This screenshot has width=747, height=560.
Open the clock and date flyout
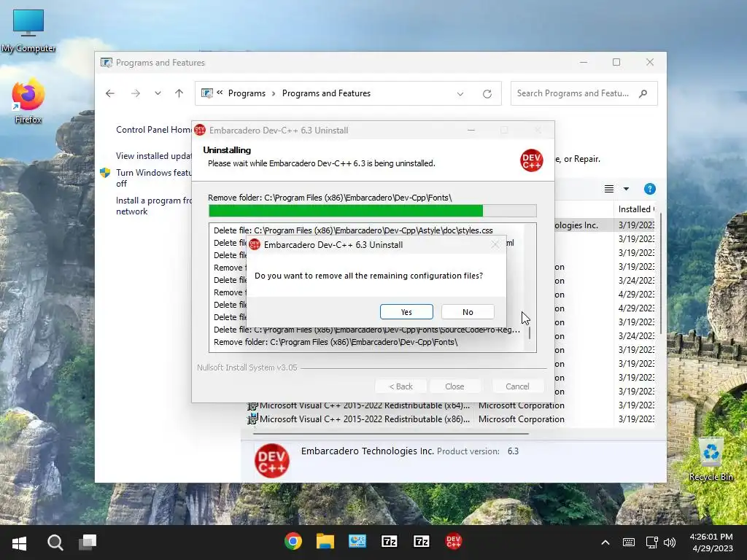[712, 542]
